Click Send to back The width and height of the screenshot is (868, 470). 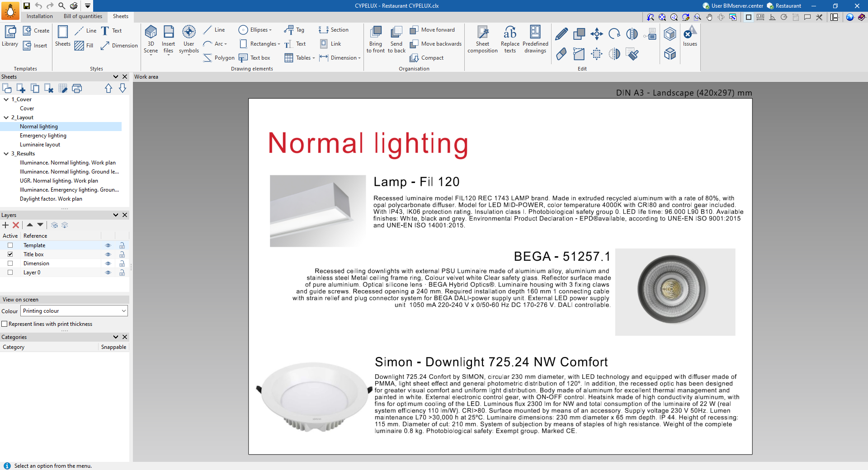tap(396, 39)
